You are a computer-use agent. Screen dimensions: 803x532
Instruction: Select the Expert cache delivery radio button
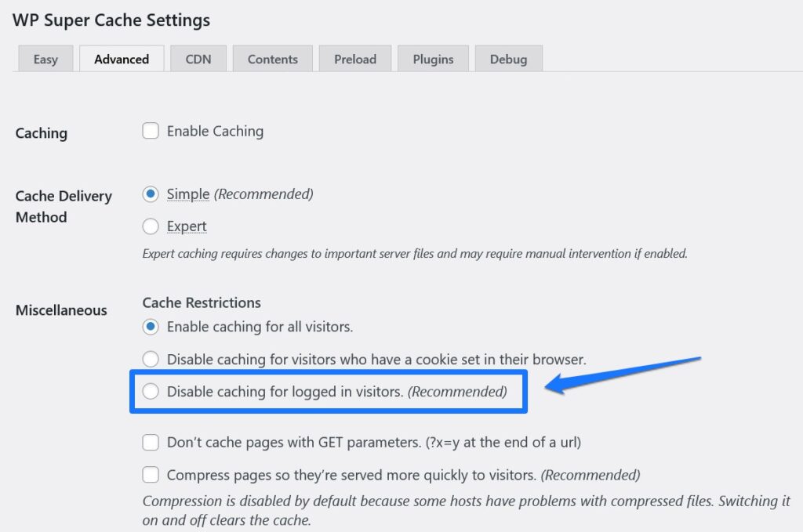tap(150, 226)
